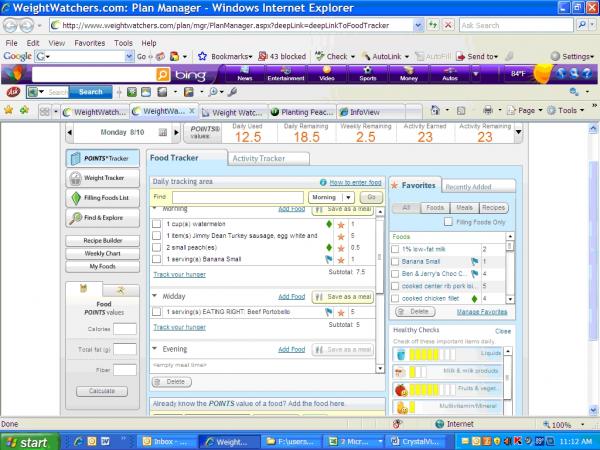Switch to the Planting Peac... browser tab
Viewport: 600px width, 450px height.
302,112
